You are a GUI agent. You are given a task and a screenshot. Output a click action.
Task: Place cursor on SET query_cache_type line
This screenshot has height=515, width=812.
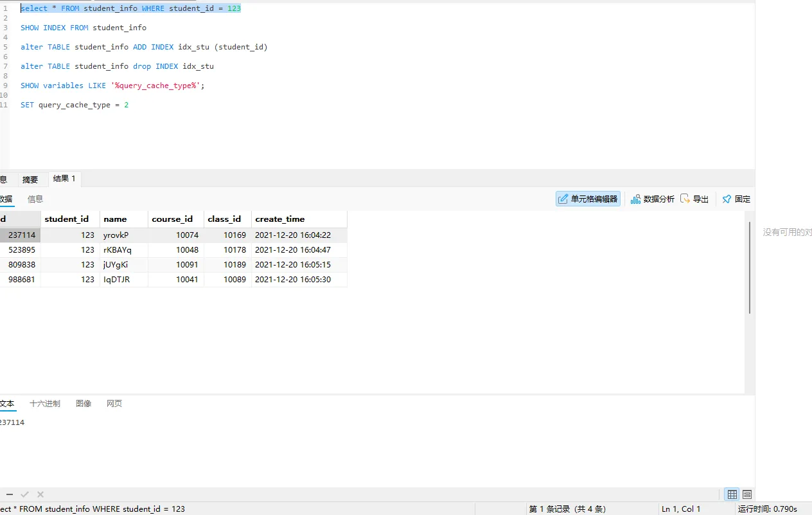(75, 105)
